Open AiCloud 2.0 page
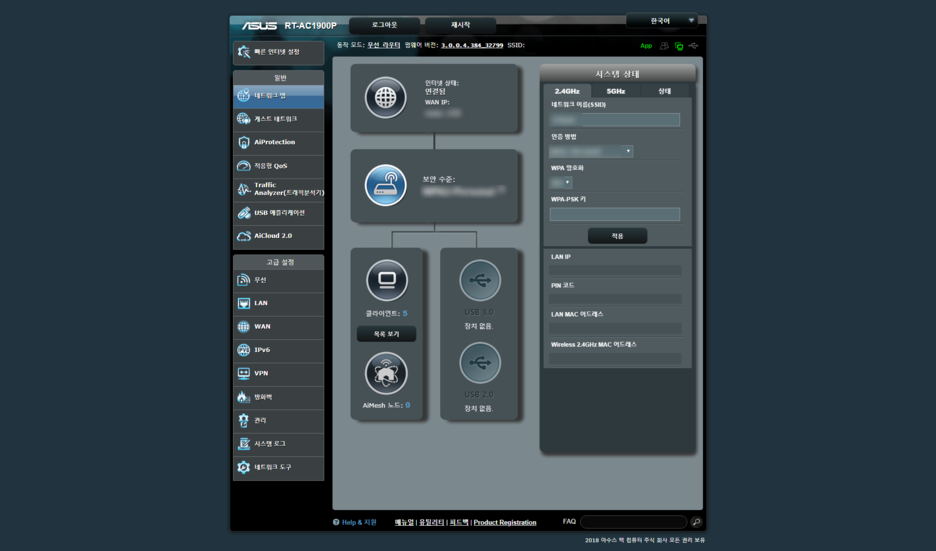This screenshot has width=936, height=551. [x=278, y=236]
